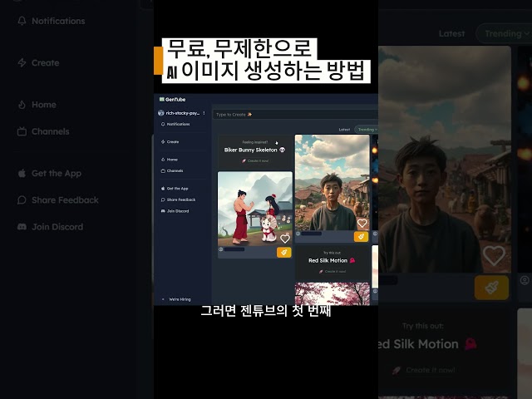The width and height of the screenshot is (532, 399).
Task: Expand the large blurred Trending dropdown
Action: [x=507, y=33]
